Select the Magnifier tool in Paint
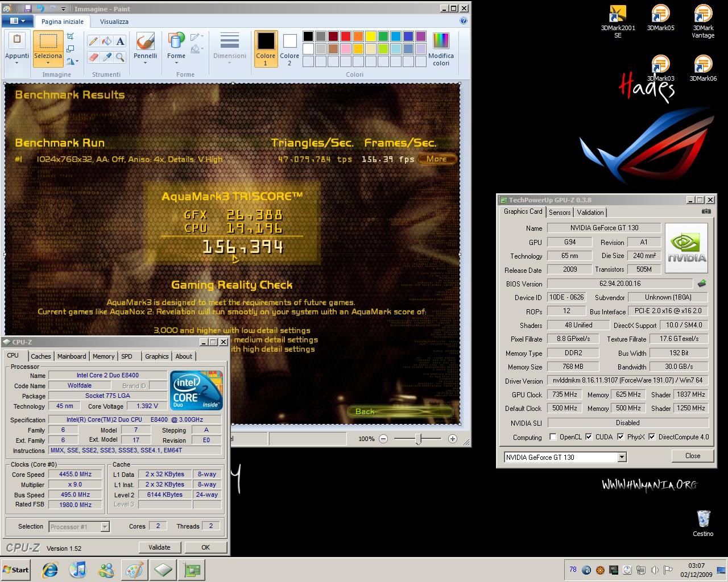Image resolution: width=728 pixels, height=582 pixels. click(x=120, y=57)
